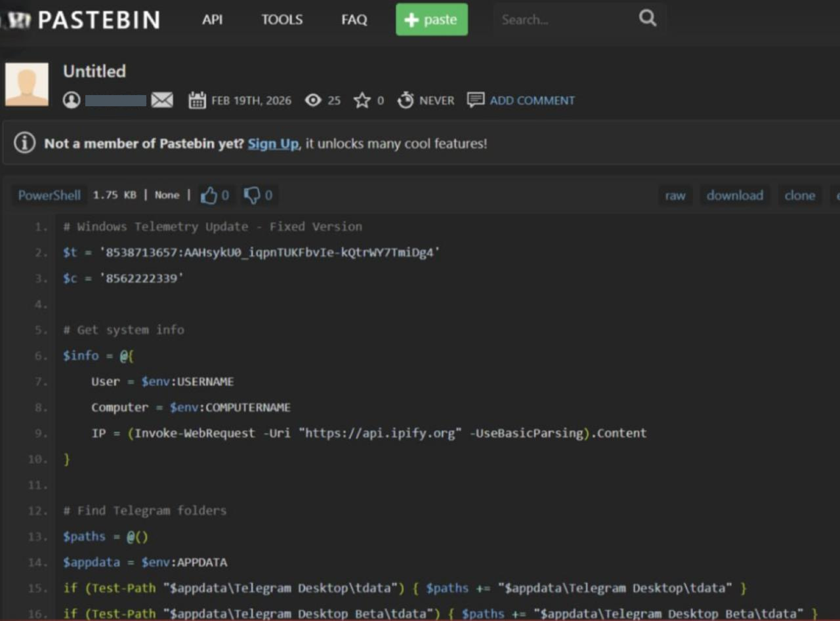Click the NEVER expiration text
This screenshot has width=840, height=621.
tap(437, 101)
